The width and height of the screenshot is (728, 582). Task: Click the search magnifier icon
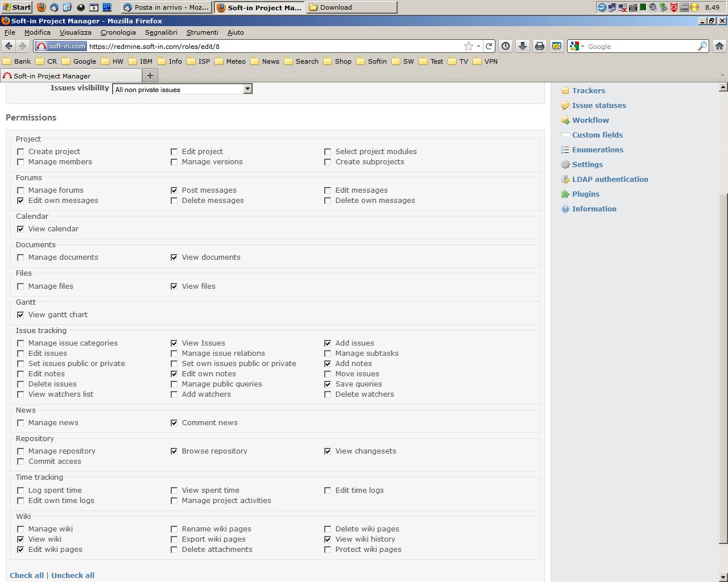pyautogui.click(x=702, y=46)
